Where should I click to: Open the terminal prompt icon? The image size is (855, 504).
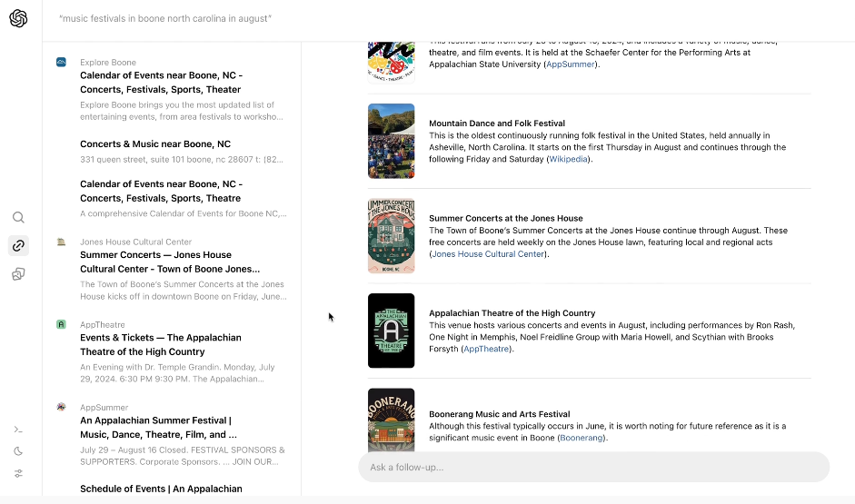click(18, 430)
